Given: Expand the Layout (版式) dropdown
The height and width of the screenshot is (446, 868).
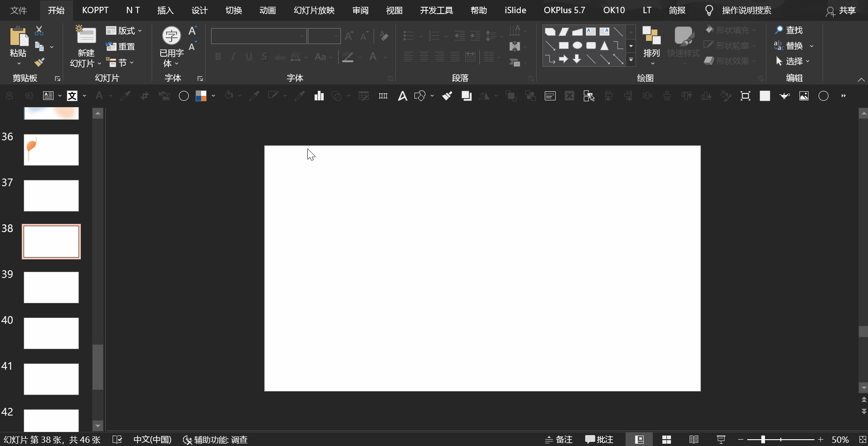Looking at the screenshot, I should [x=124, y=30].
